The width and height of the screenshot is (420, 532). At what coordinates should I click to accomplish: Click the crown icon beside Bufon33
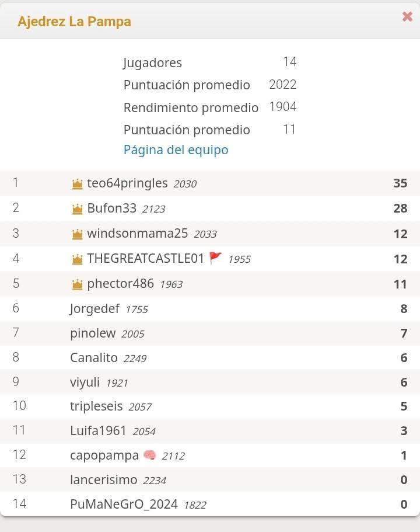pos(77,208)
